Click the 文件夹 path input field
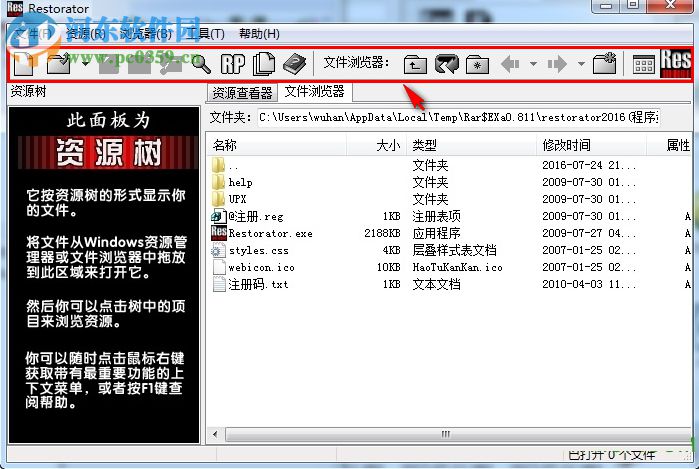This screenshot has width=699, height=469. pyautogui.click(x=458, y=118)
